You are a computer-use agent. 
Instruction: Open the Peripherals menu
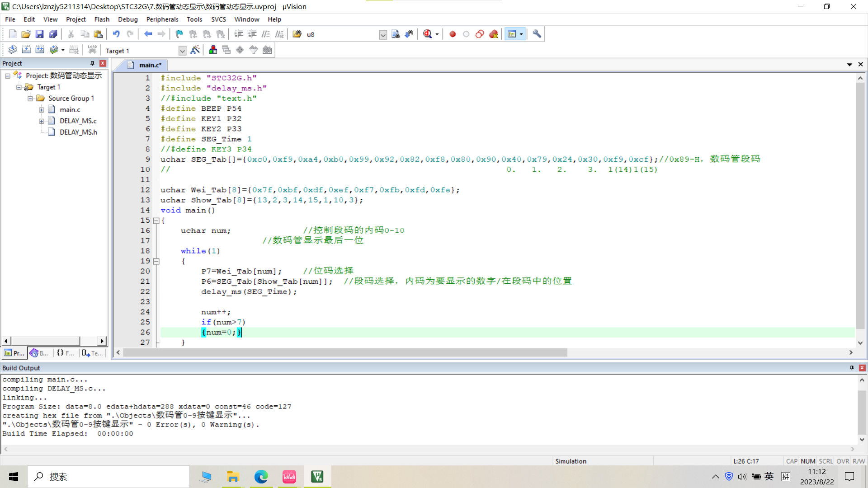(162, 19)
